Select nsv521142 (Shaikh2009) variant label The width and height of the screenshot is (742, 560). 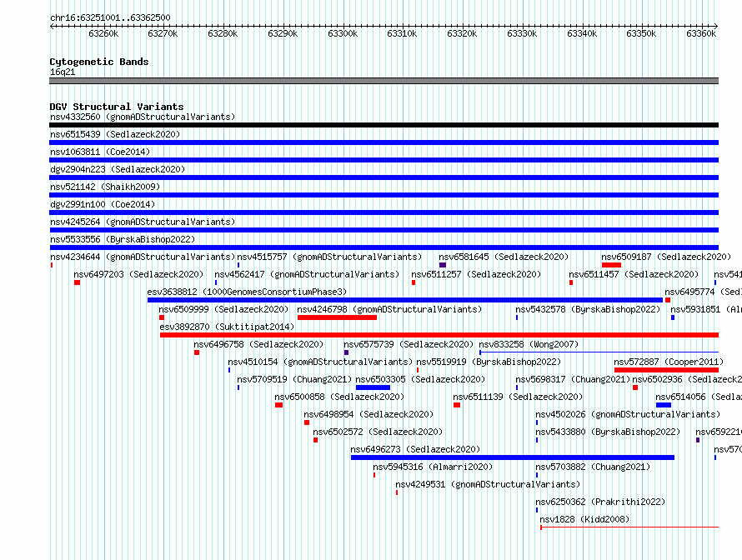tap(105, 187)
